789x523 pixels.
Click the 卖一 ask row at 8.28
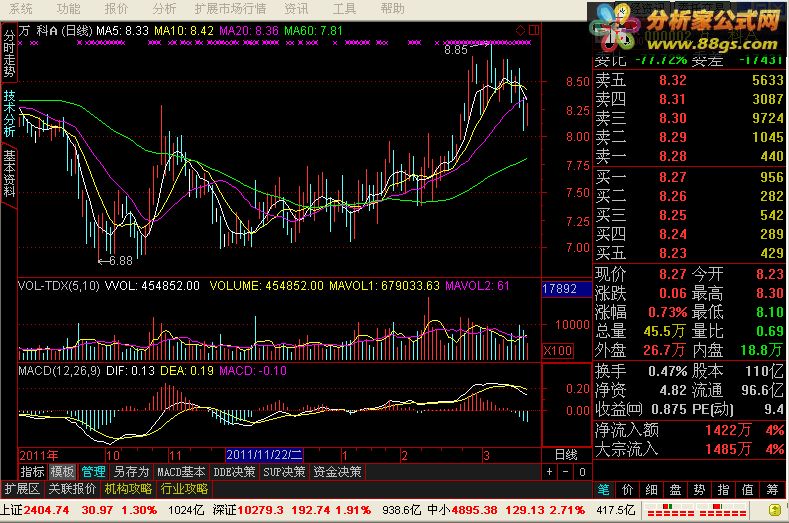(689, 156)
